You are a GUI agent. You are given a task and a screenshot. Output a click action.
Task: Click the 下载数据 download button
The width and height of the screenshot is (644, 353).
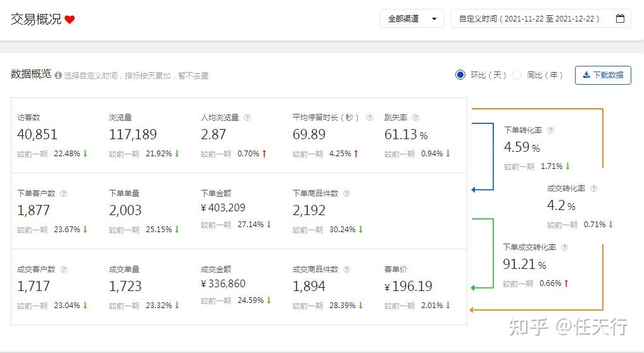(603, 75)
